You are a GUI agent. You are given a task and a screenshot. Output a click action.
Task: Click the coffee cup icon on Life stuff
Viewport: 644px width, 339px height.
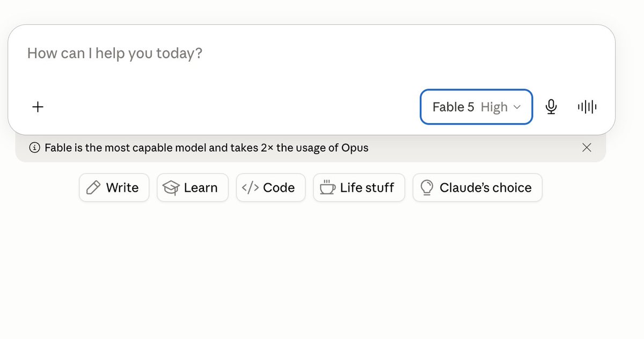tap(327, 187)
